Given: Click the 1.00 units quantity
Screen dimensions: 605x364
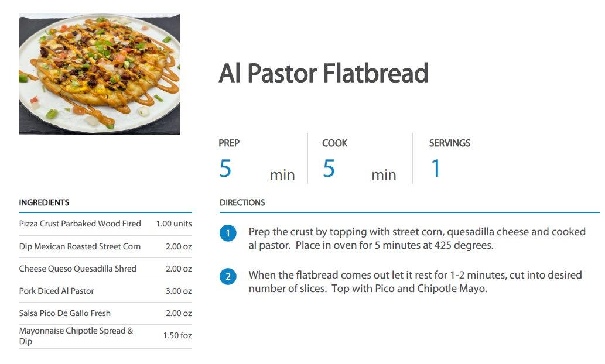Looking at the screenshot, I should pyautogui.click(x=173, y=224).
